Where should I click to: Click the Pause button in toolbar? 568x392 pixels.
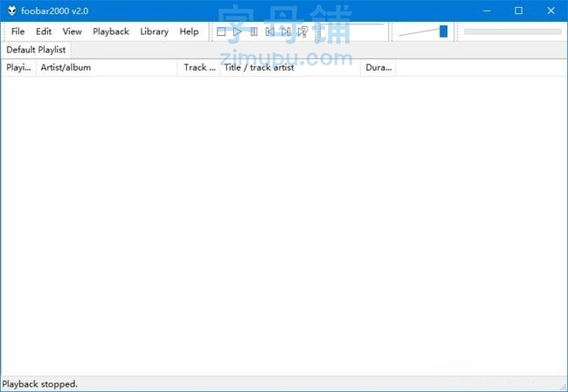point(254,31)
